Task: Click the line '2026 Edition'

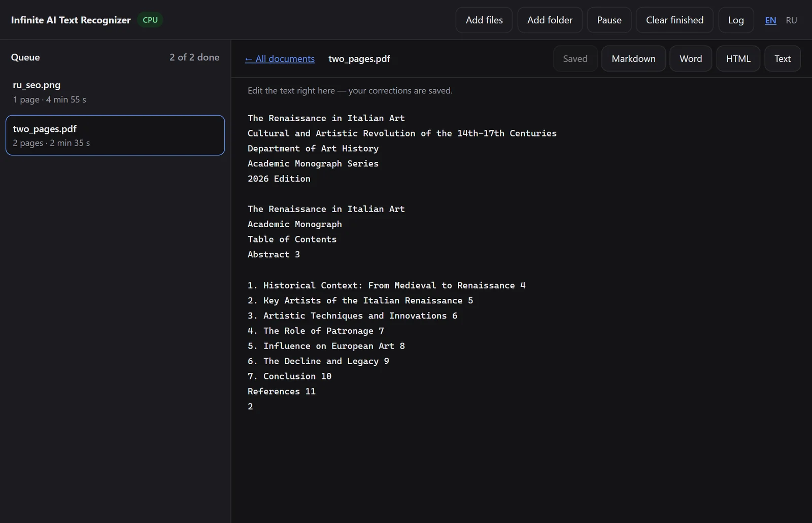Action: pos(279,179)
